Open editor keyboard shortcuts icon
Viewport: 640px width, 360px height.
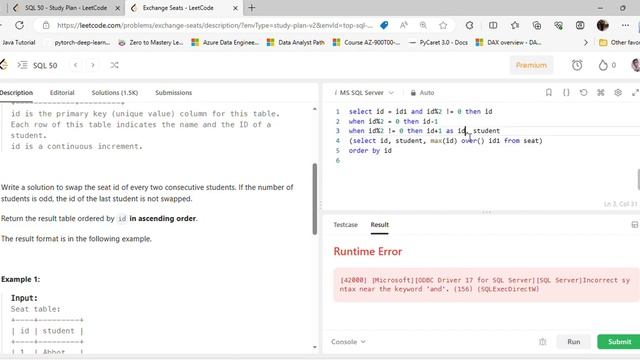(600, 93)
